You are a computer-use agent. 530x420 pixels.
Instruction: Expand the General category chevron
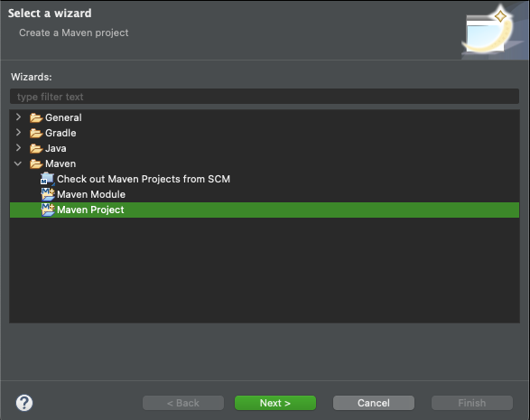(x=19, y=117)
